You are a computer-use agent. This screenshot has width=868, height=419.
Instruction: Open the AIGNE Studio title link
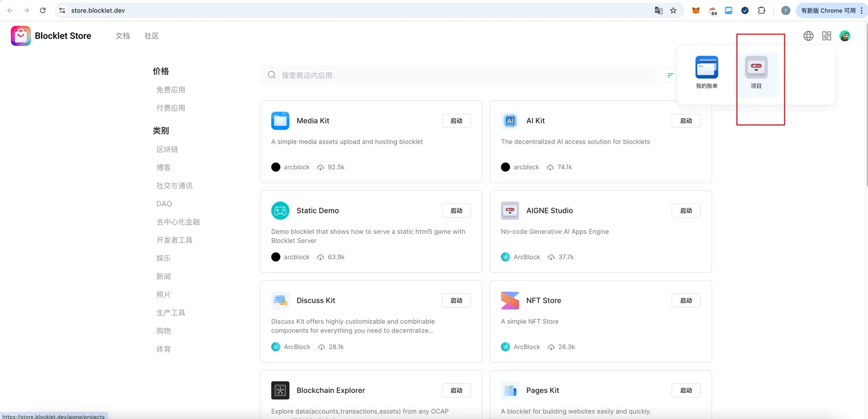click(x=550, y=211)
